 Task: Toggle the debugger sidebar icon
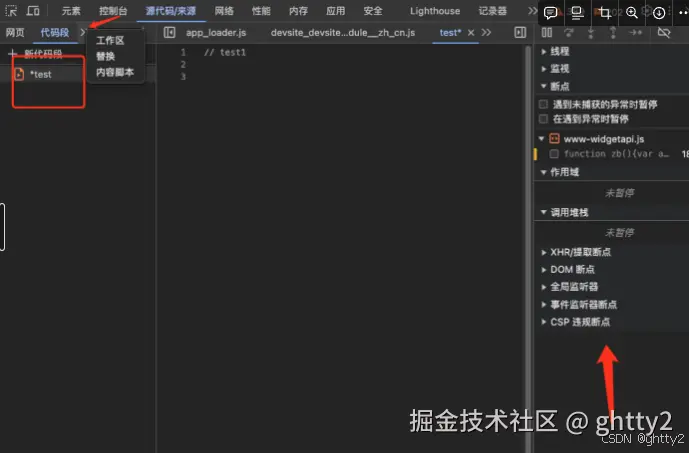pyautogui.click(x=520, y=33)
